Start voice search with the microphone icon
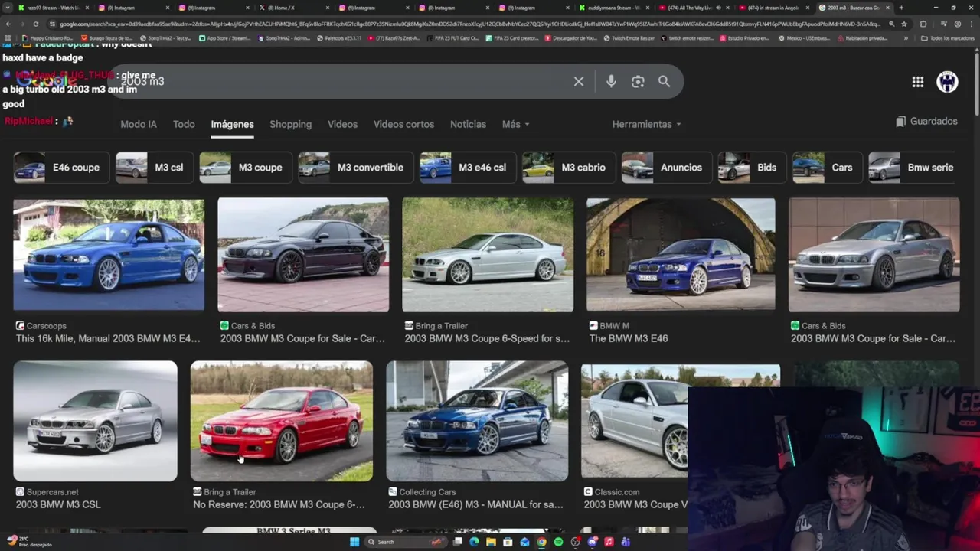Image resolution: width=980 pixels, height=551 pixels. point(611,81)
